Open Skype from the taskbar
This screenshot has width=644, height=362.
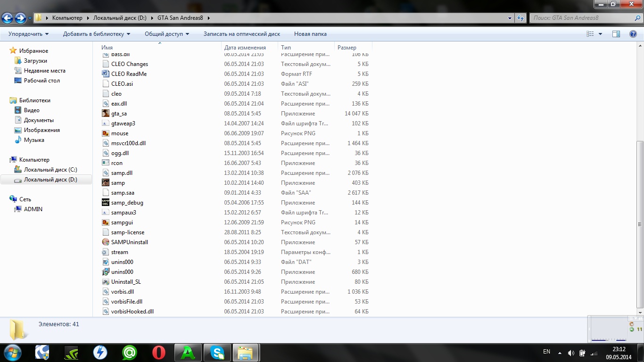(217, 352)
